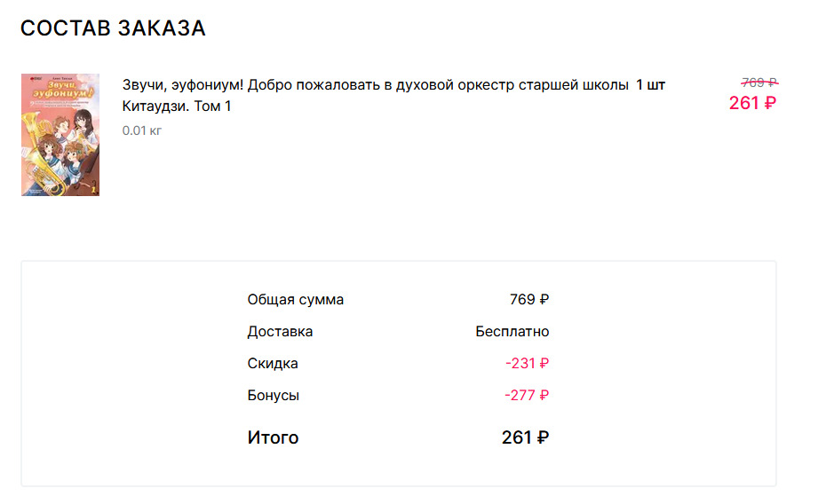The image size is (834, 504).
Task: Click the volume number badge on the book cover
Action: 92,187
